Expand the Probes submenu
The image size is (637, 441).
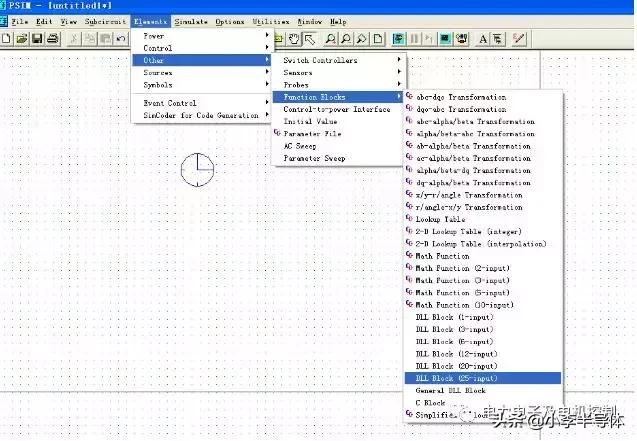pos(338,84)
